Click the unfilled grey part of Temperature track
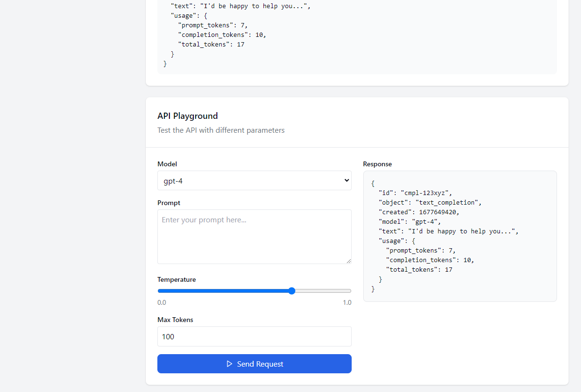Viewport: 581px width, 392px height. [x=322, y=291]
